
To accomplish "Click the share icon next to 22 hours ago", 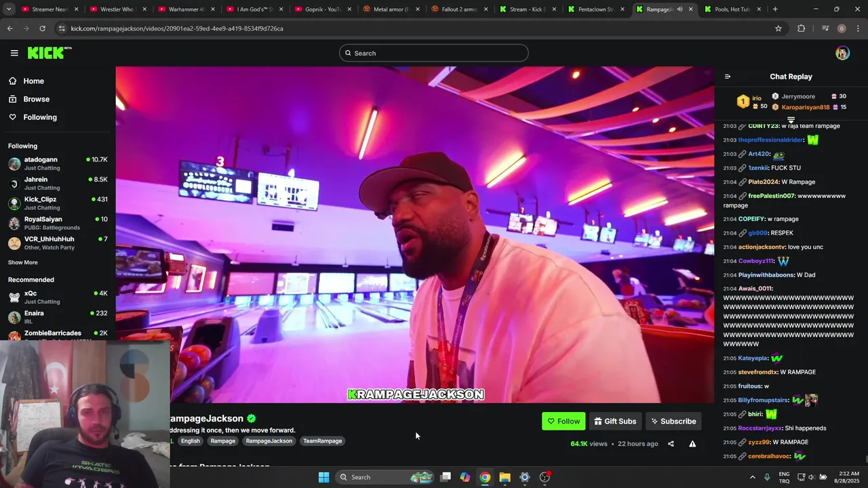I will click(671, 444).
